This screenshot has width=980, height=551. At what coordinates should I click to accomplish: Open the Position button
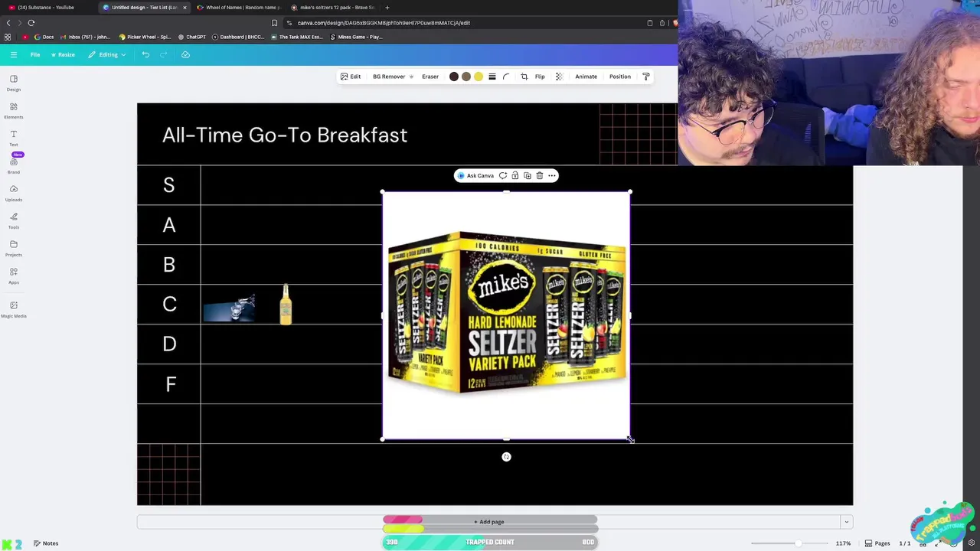[620, 77]
